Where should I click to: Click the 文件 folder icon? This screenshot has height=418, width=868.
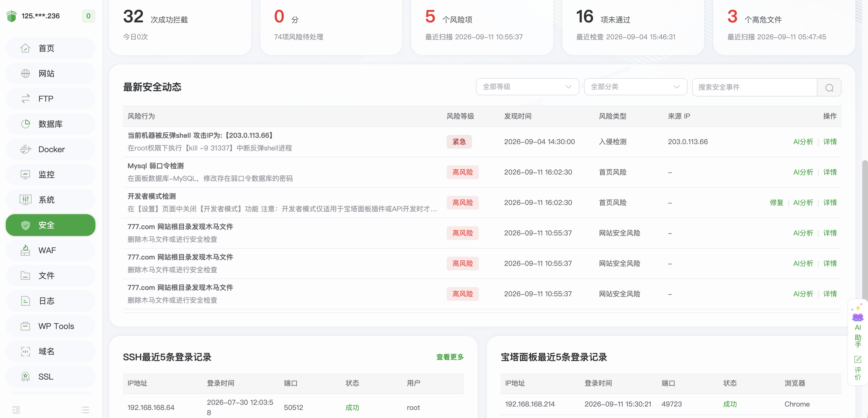[25, 276]
